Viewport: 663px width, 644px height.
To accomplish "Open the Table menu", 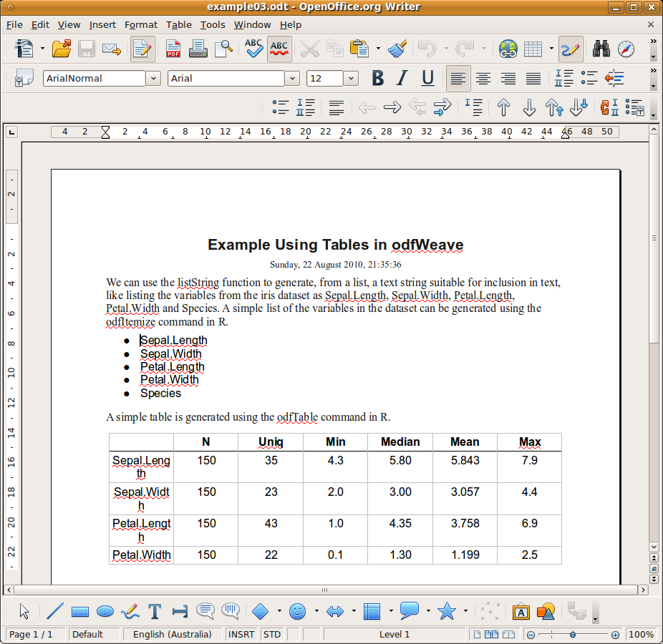I will tap(179, 25).
